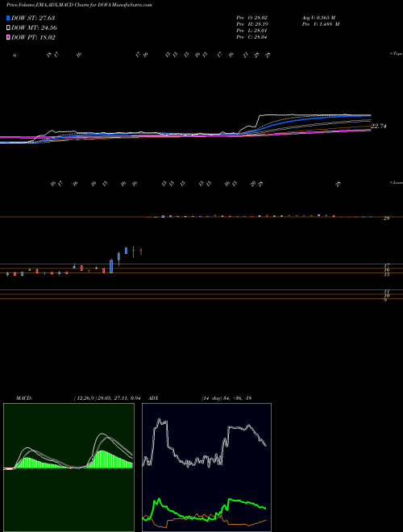The width and height of the screenshot is (403, 532).
Task: Select the 'DOW MT: 24.56' legend text
Action: click(x=34, y=28)
